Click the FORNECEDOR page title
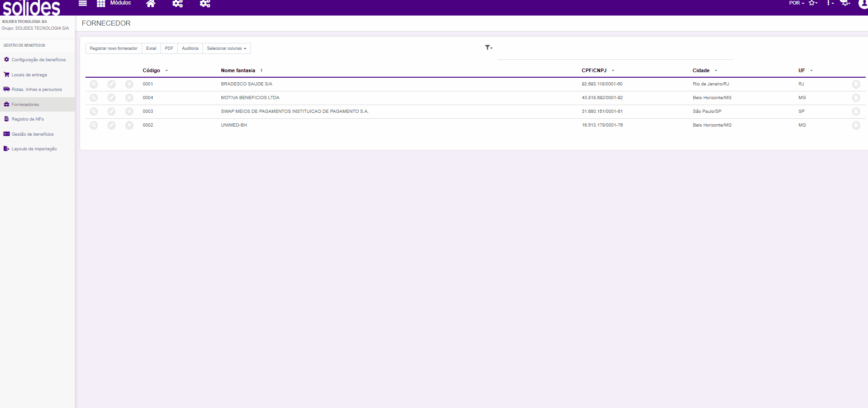Viewport: 868px width, 408px height. click(106, 23)
